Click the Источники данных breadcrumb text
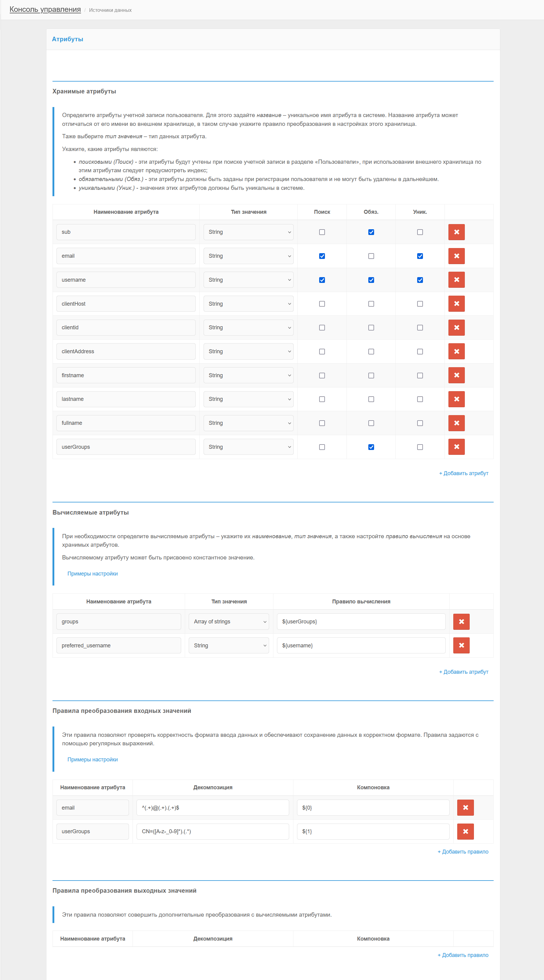544x980 pixels. (110, 10)
